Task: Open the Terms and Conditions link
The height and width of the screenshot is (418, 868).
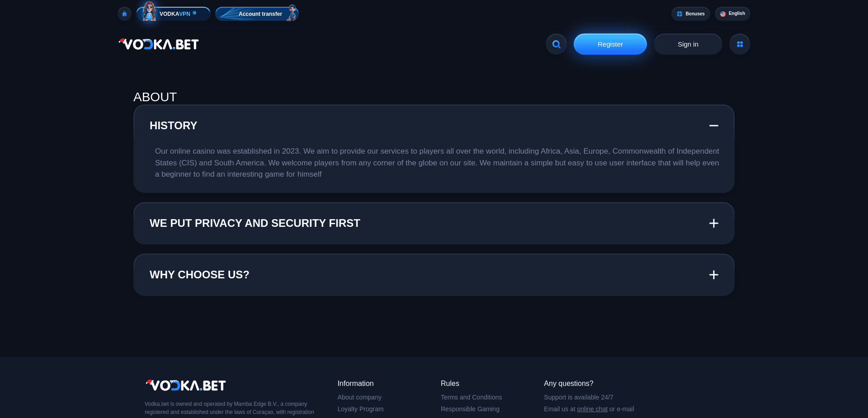Action: click(471, 397)
